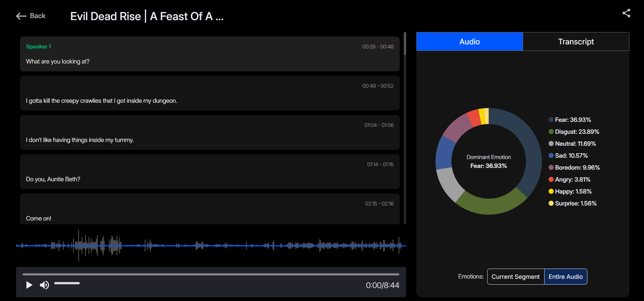Select the "creepy crawlies" transcript segment
This screenshot has height=301, width=644.
(x=210, y=93)
